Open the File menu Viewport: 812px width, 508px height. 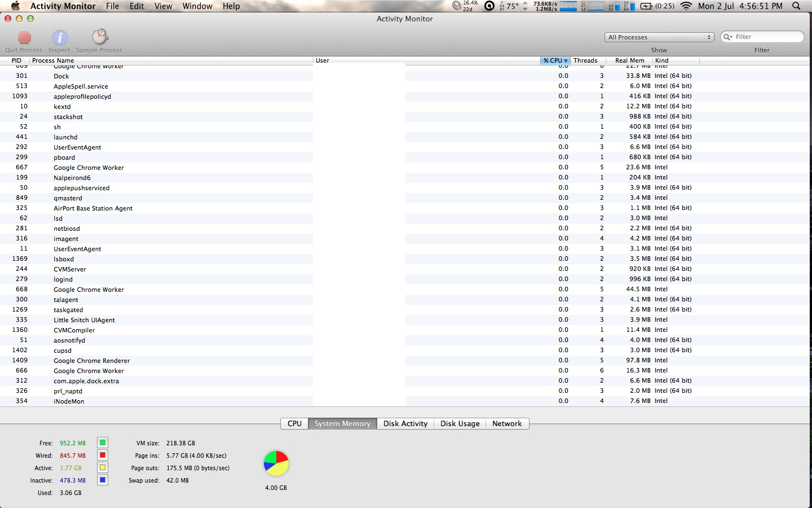tap(113, 6)
